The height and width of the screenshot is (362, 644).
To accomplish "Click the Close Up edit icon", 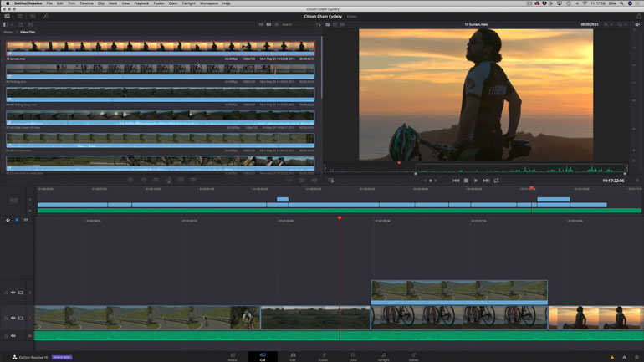I will 168,181.
